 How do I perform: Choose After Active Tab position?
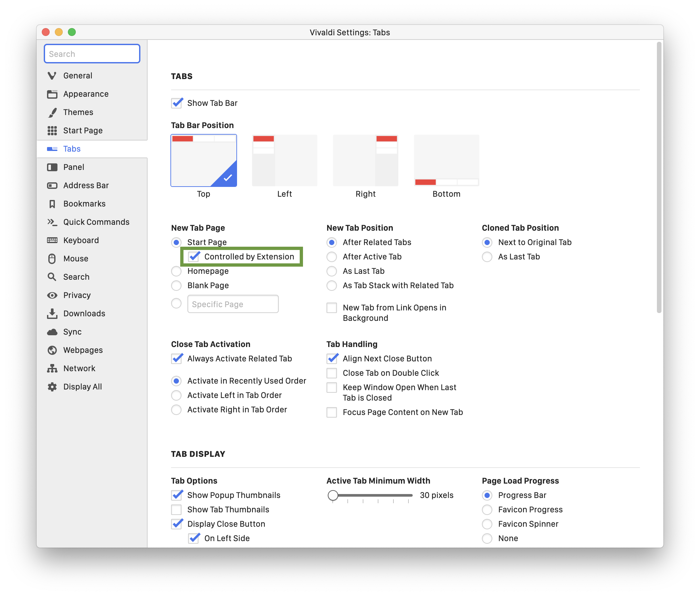coord(332,257)
